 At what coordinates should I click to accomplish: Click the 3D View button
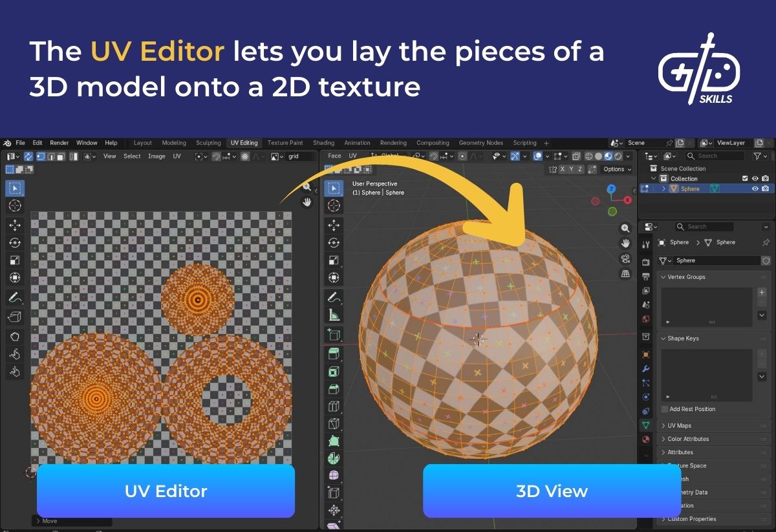(551, 491)
